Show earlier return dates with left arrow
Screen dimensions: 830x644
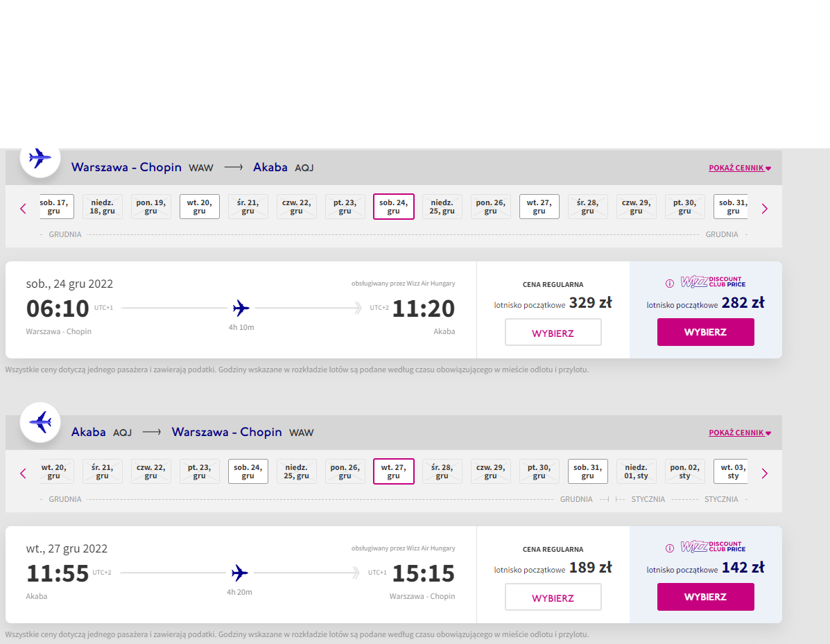[x=23, y=473]
